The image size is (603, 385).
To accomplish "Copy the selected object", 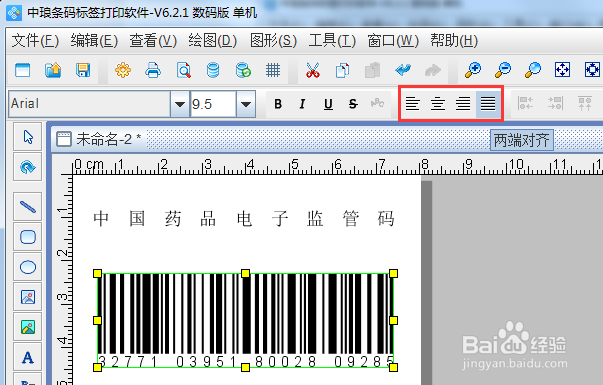I will [342, 70].
